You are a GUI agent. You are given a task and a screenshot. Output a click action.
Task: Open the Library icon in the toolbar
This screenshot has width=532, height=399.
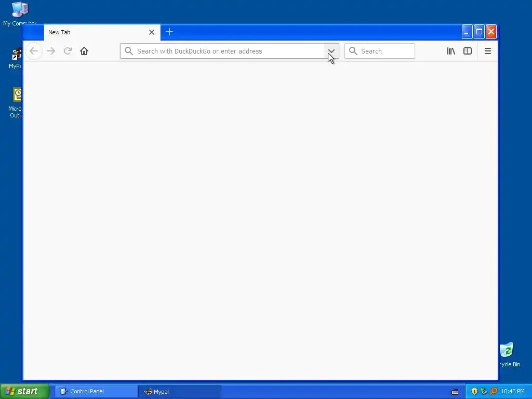point(451,51)
